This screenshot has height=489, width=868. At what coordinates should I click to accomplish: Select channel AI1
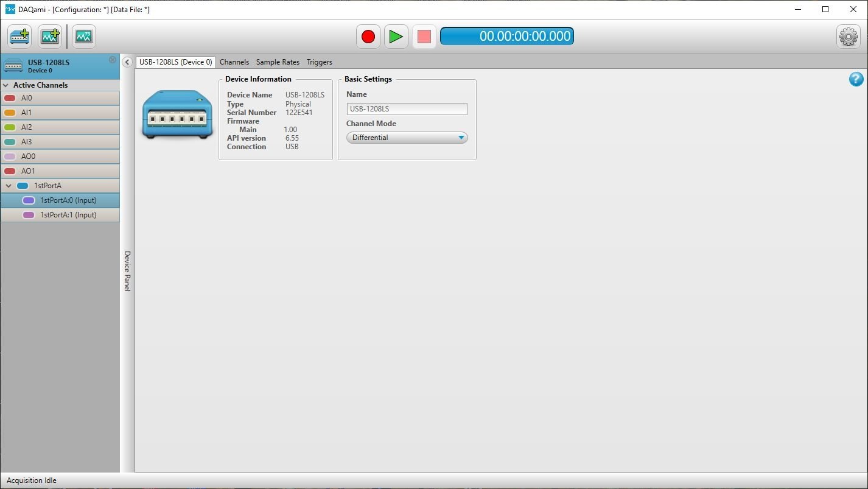[x=60, y=113]
